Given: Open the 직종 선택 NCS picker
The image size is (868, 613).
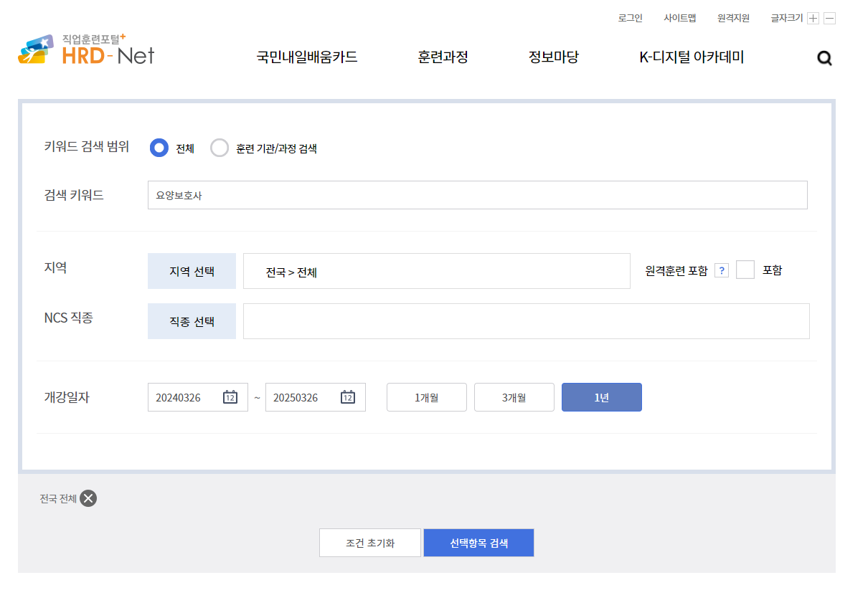Looking at the screenshot, I should pyautogui.click(x=192, y=320).
